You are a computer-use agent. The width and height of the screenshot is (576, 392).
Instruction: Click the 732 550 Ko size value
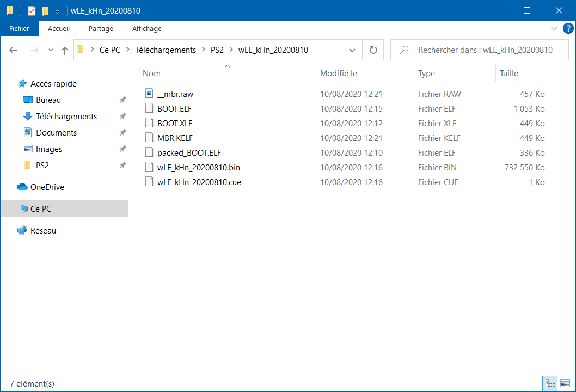pos(525,168)
